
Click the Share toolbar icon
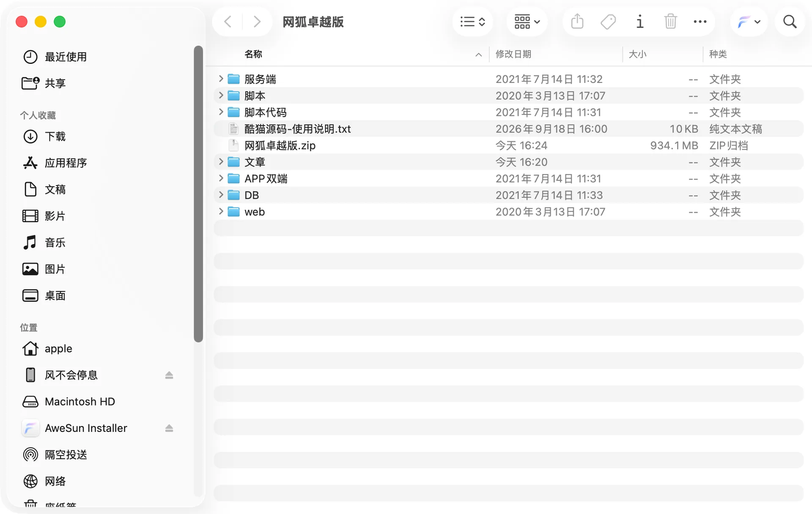577,22
